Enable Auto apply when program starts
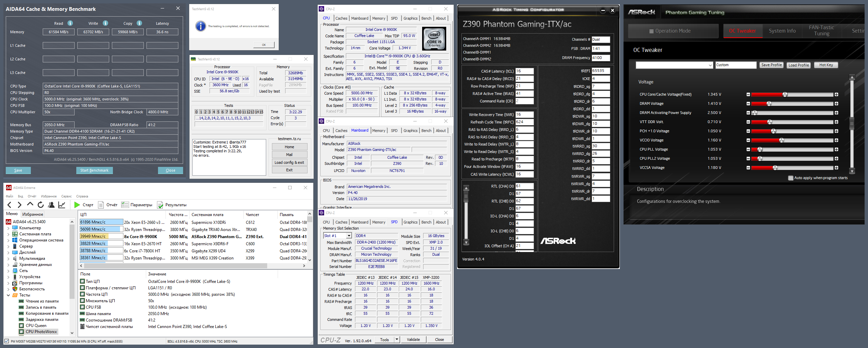 point(791,178)
